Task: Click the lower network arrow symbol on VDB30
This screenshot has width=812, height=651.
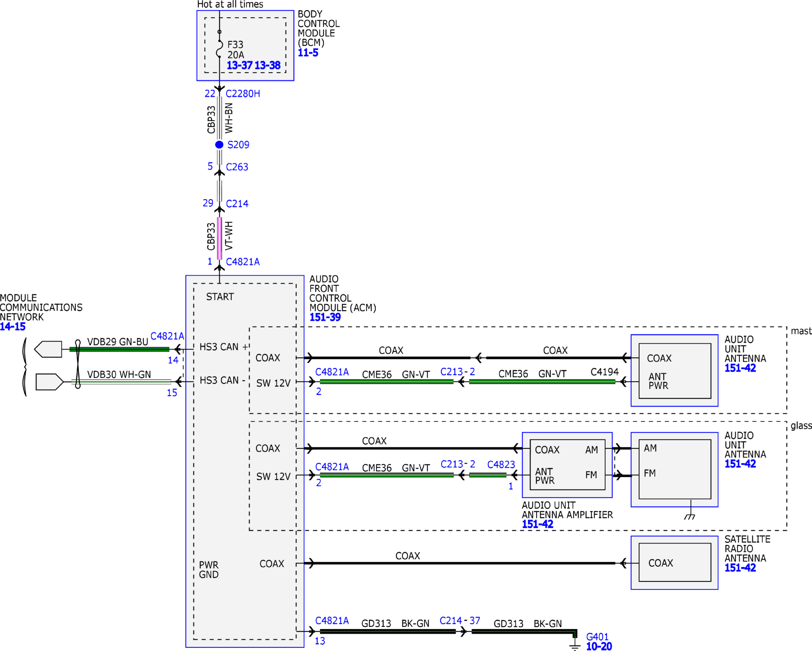Action: pyautogui.click(x=50, y=382)
